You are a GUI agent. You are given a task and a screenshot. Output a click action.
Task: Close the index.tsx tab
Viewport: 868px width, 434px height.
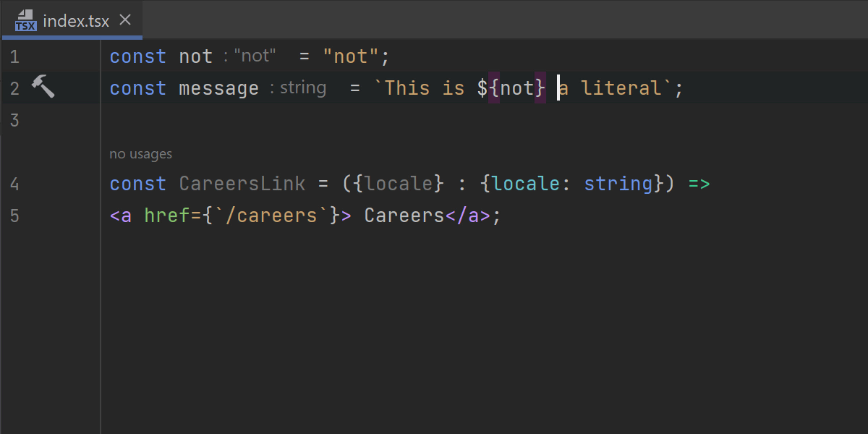point(125,20)
